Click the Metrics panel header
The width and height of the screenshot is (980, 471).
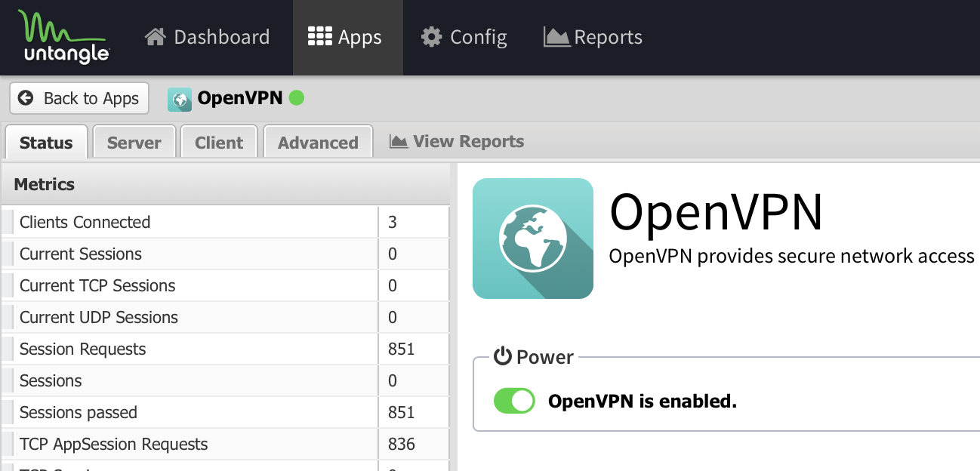click(x=225, y=184)
